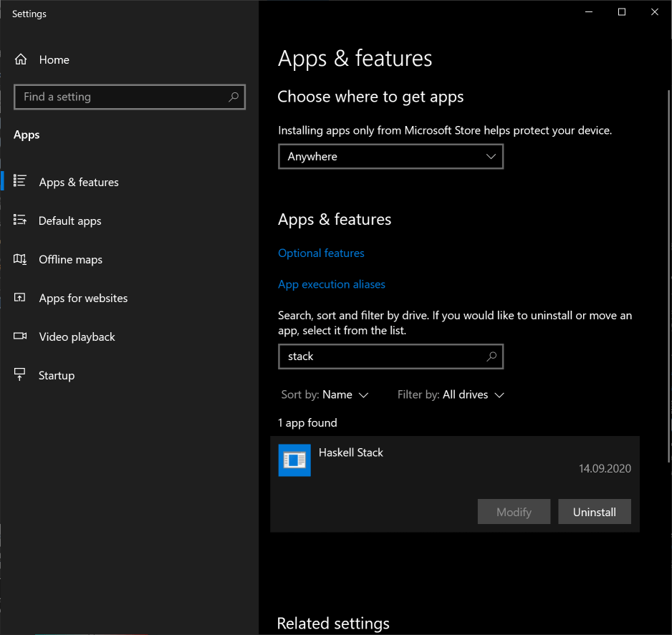Click the vertical scrollbar on the right

click(x=668, y=286)
